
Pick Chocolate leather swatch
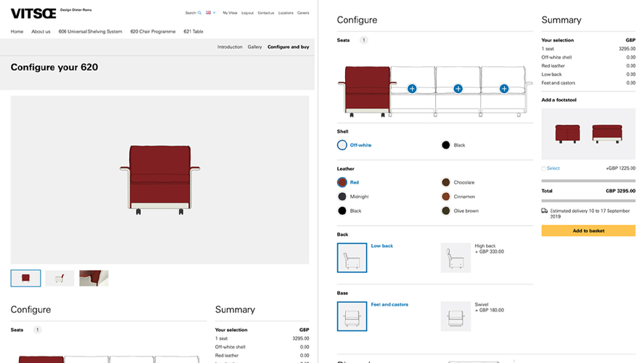tap(445, 182)
